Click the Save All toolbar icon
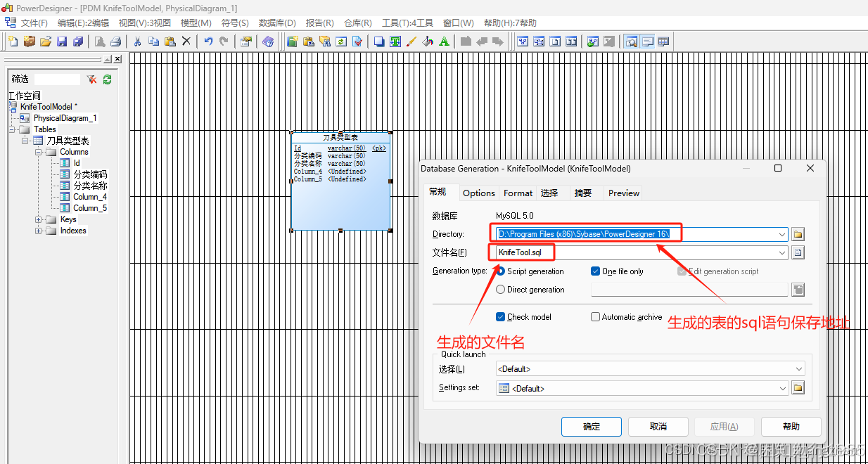 [78, 41]
